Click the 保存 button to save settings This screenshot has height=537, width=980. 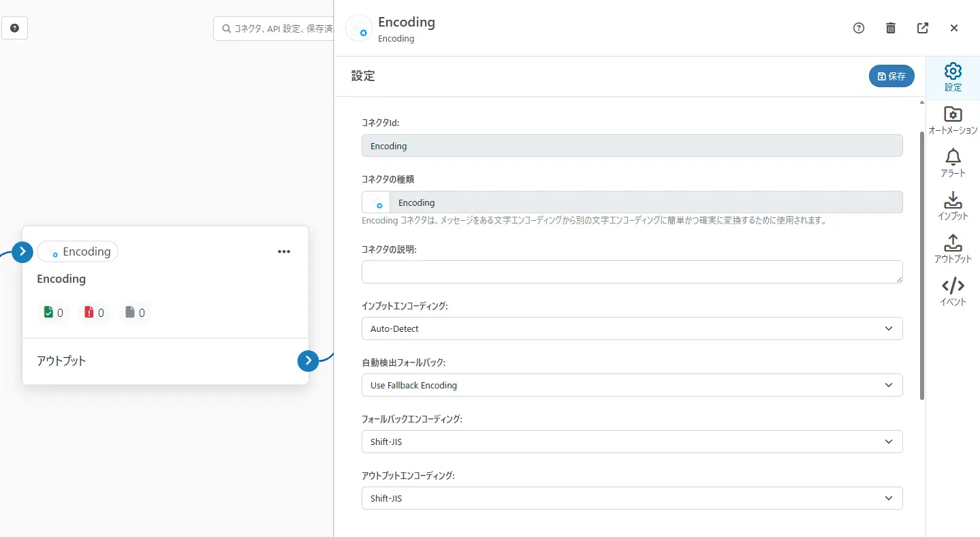click(x=891, y=76)
